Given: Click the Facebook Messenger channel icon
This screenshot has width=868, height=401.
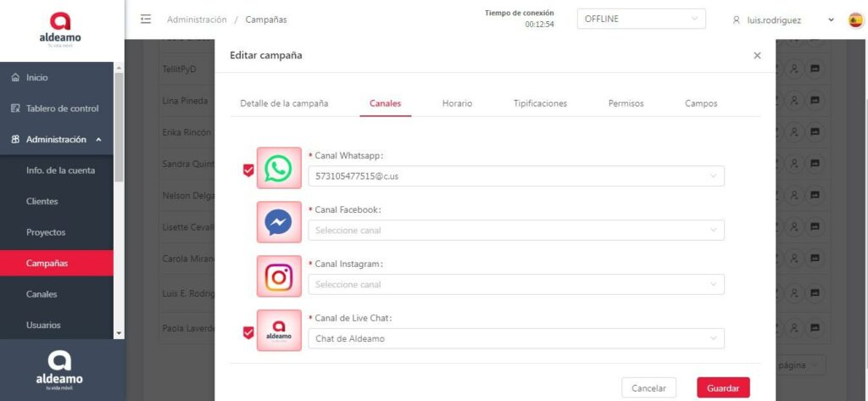Looking at the screenshot, I should (279, 222).
